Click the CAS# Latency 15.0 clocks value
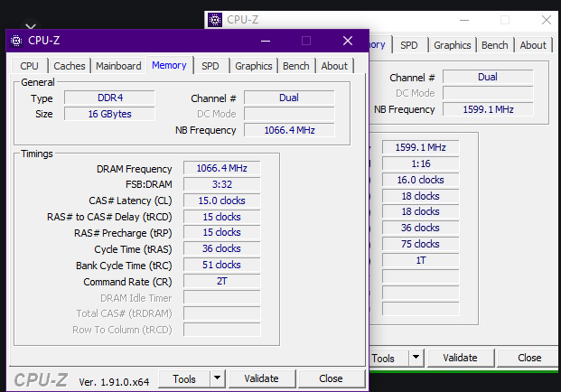The width and height of the screenshot is (561, 392). pyautogui.click(x=222, y=201)
